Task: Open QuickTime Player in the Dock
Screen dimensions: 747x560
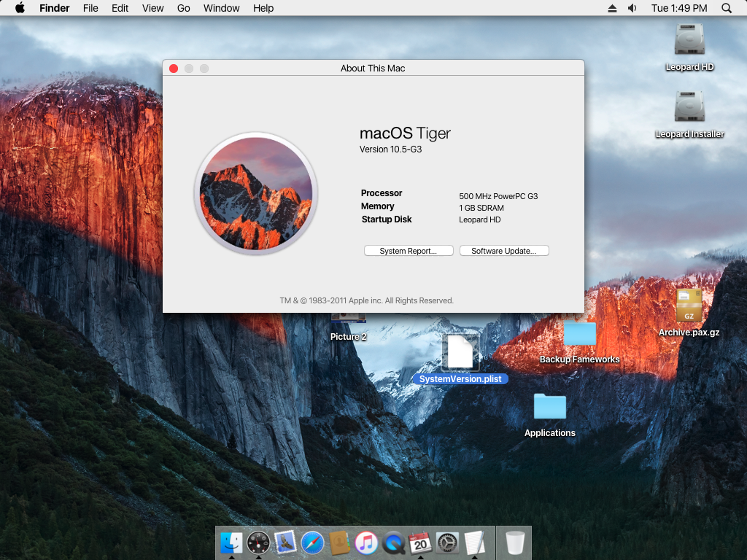Action: [393, 543]
